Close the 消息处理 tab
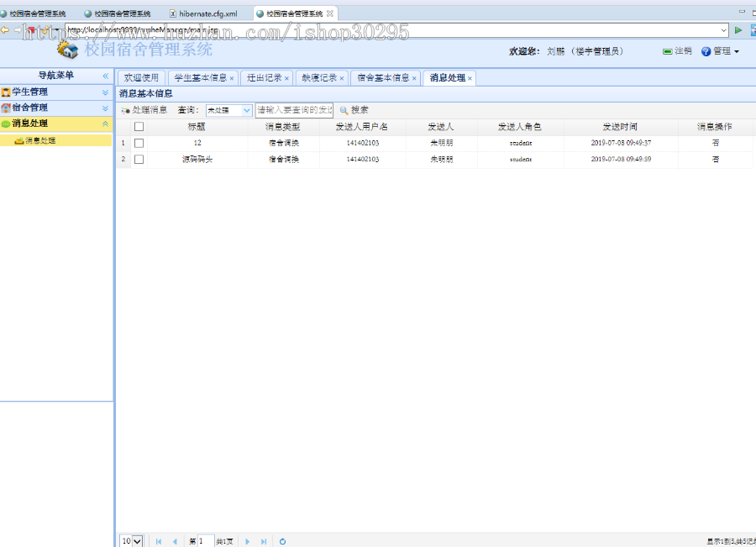Image resolution: width=756 pixels, height=547 pixels. pyautogui.click(x=470, y=78)
